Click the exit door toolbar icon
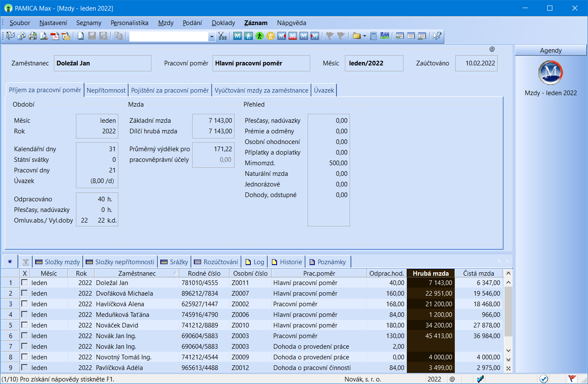Screen dimensions: 588x384 click(11, 36)
